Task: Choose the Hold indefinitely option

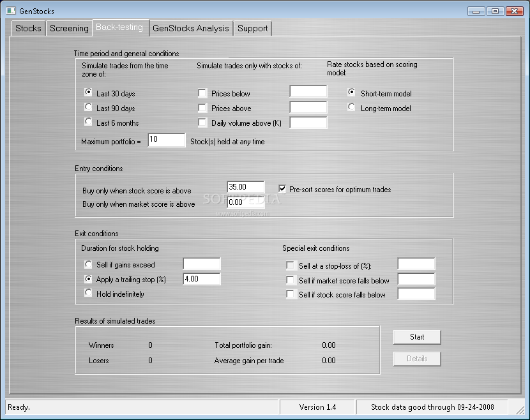Action: click(88, 293)
